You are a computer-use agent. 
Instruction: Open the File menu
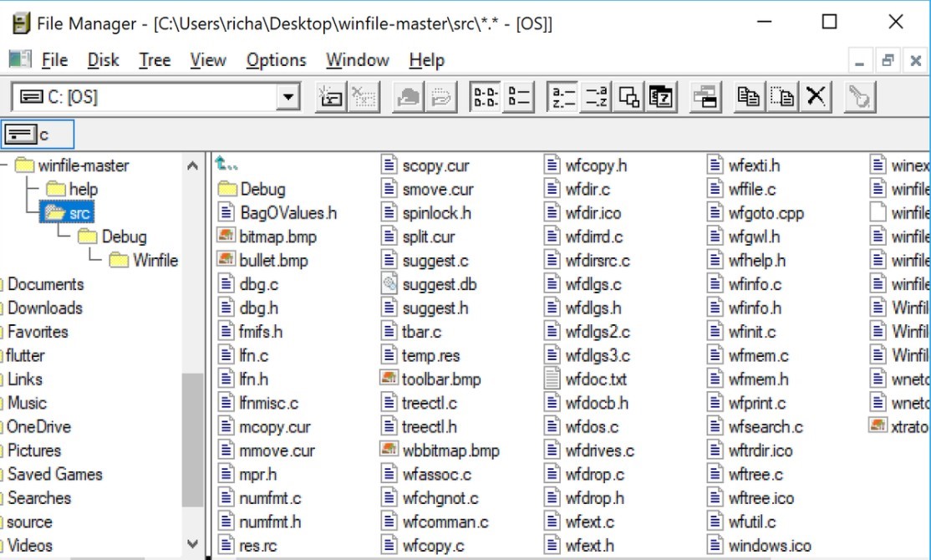point(54,60)
